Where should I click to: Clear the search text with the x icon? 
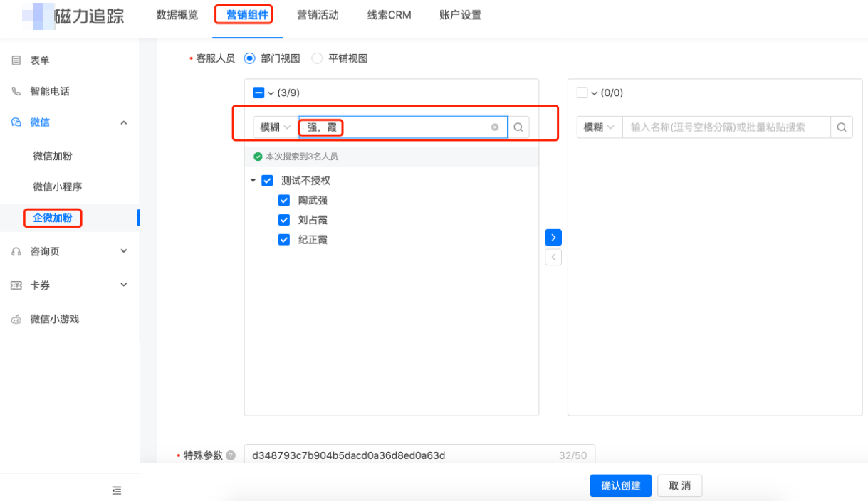click(495, 127)
